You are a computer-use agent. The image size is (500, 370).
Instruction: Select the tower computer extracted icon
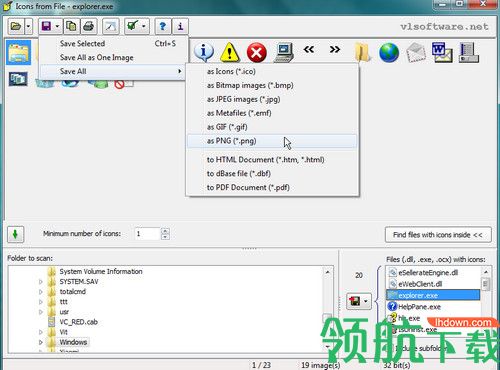click(x=469, y=52)
